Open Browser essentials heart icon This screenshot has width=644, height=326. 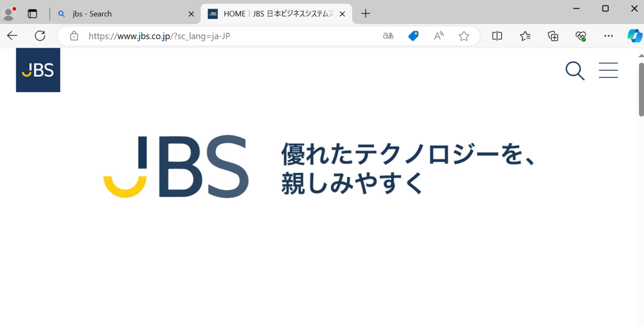(581, 36)
